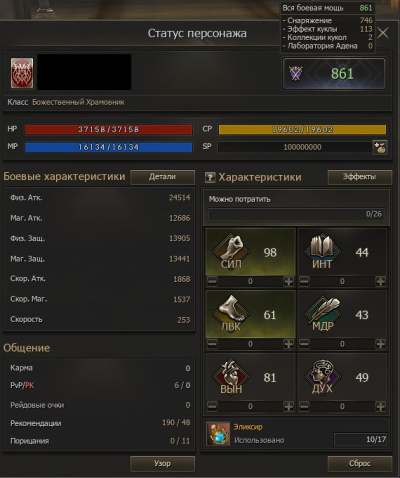Click the ЛВК foot dexterity icon
Screen dimensions: 400x478
[231, 314]
